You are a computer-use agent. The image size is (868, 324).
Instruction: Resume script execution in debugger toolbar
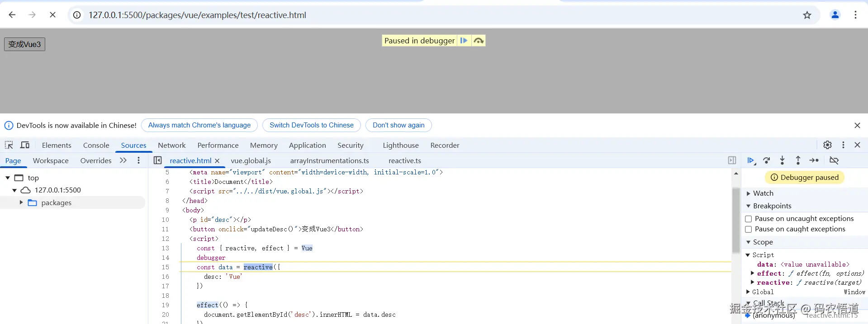click(x=751, y=160)
